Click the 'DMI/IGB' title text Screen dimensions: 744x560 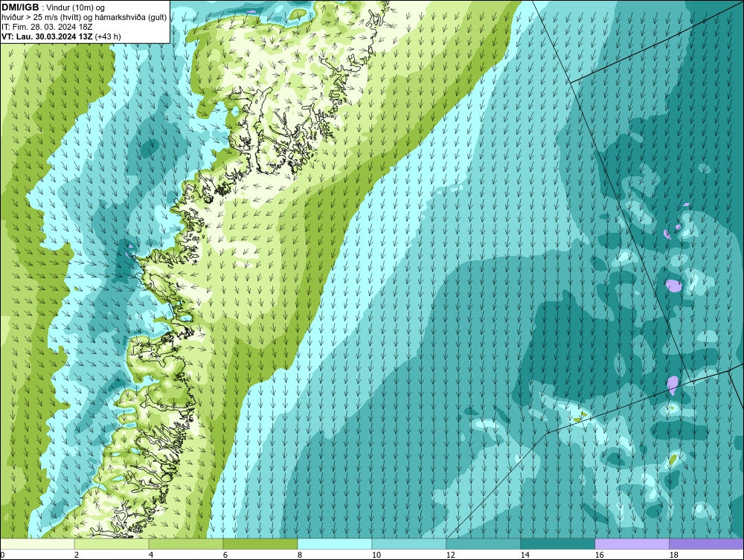click(x=20, y=7)
